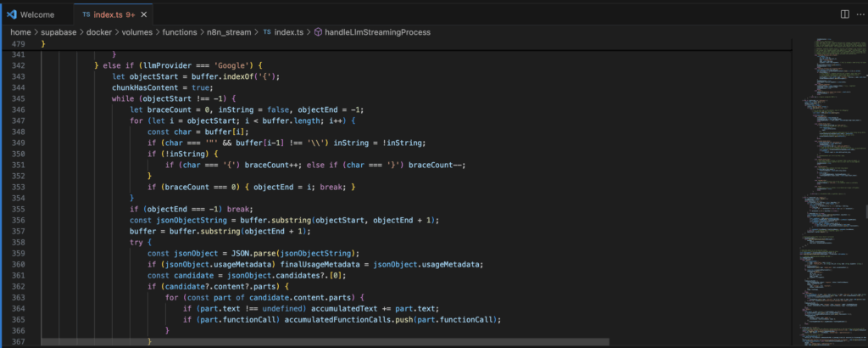The image size is (868, 348).
Task: Click the TS icon on index.ts tab
Action: pos(86,14)
